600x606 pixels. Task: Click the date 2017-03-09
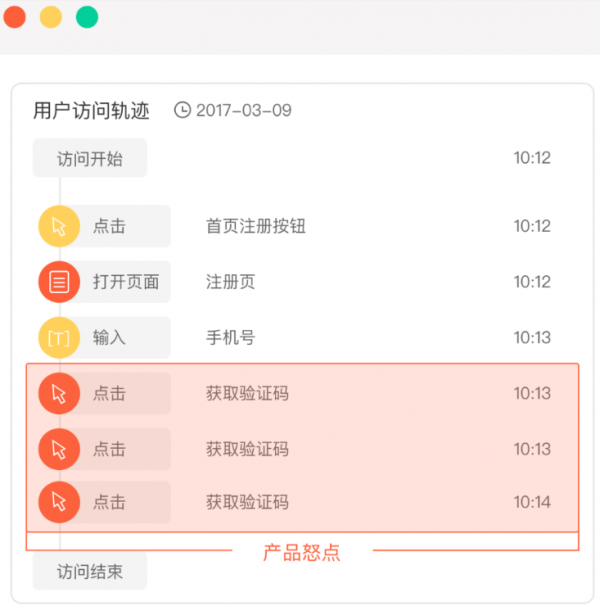click(244, 110)
